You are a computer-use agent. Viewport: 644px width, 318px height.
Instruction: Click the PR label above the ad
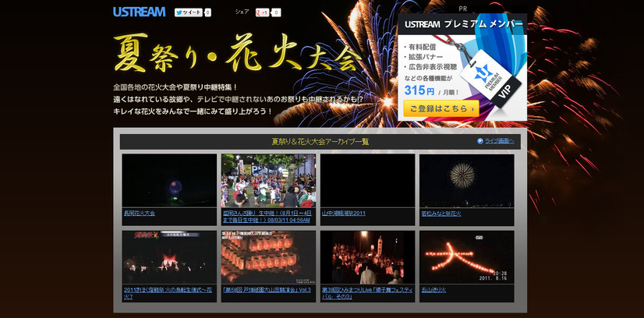[463, 9]
